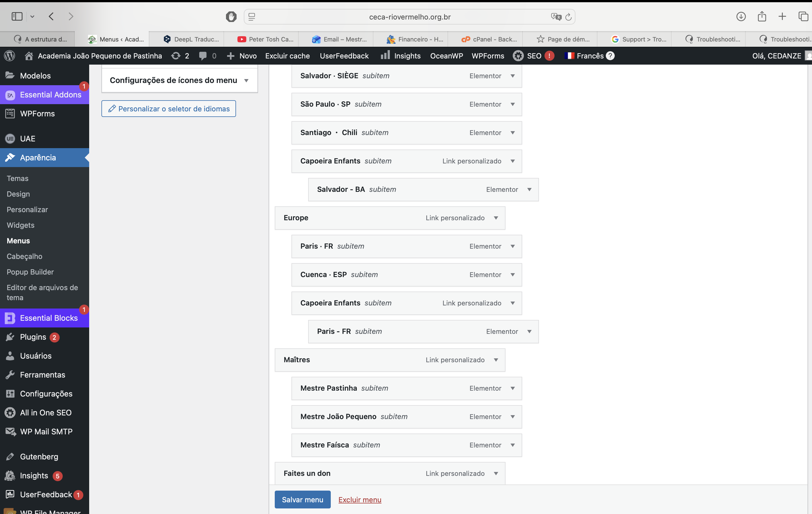Open the Plugins menu in sidebar

point(33,337)
